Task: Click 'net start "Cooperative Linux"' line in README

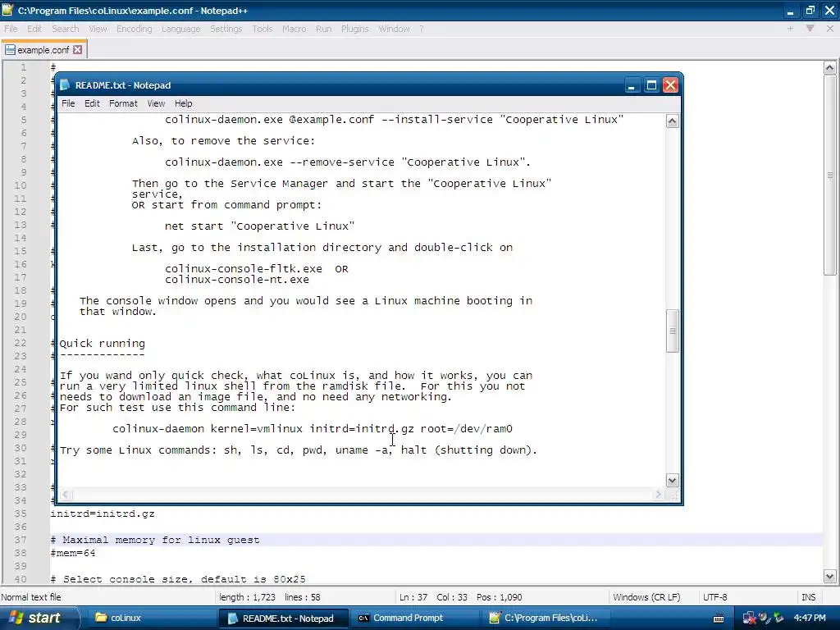Action: (x=260, y=226)
